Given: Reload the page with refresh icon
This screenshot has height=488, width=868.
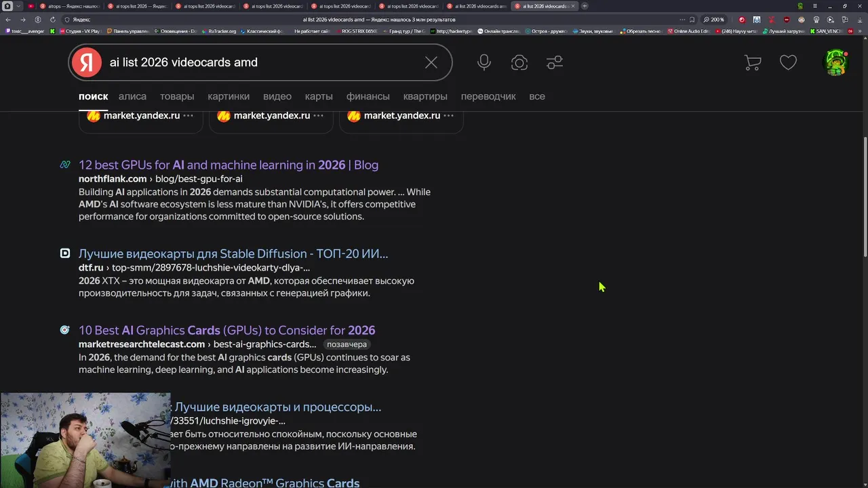Looking at the screenshot, I should [53, 20].
